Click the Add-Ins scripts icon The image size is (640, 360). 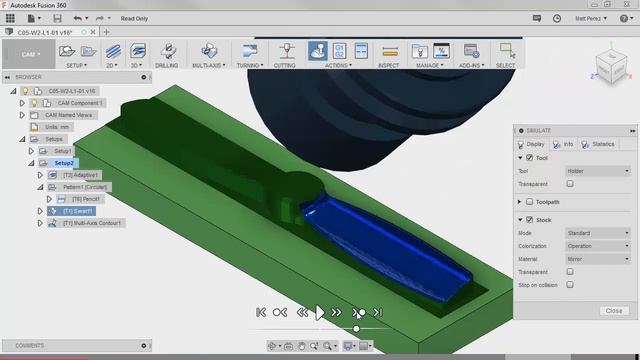point(471,51)
